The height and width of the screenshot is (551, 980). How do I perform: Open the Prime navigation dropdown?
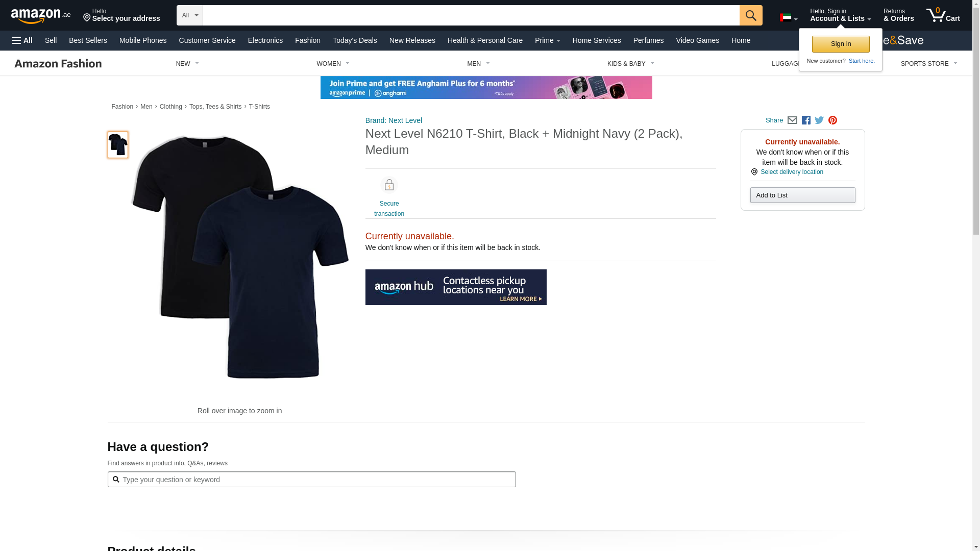pos(547,40)
